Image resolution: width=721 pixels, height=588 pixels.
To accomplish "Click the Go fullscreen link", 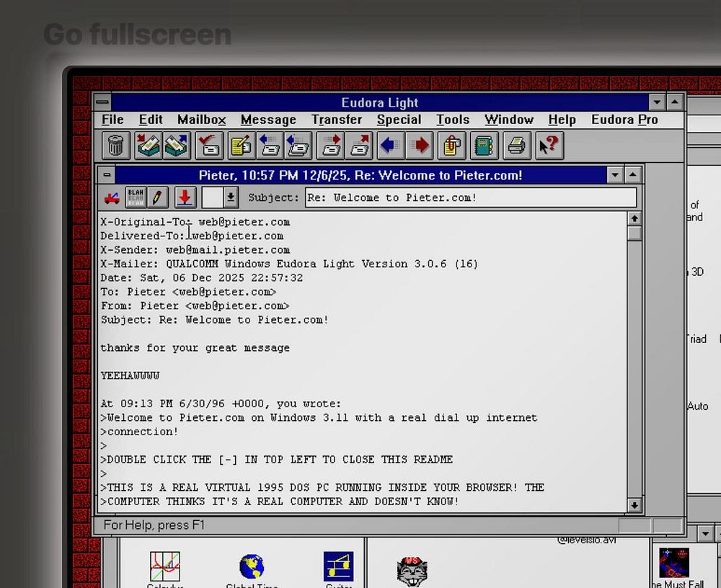I will [x=138, y=35].
